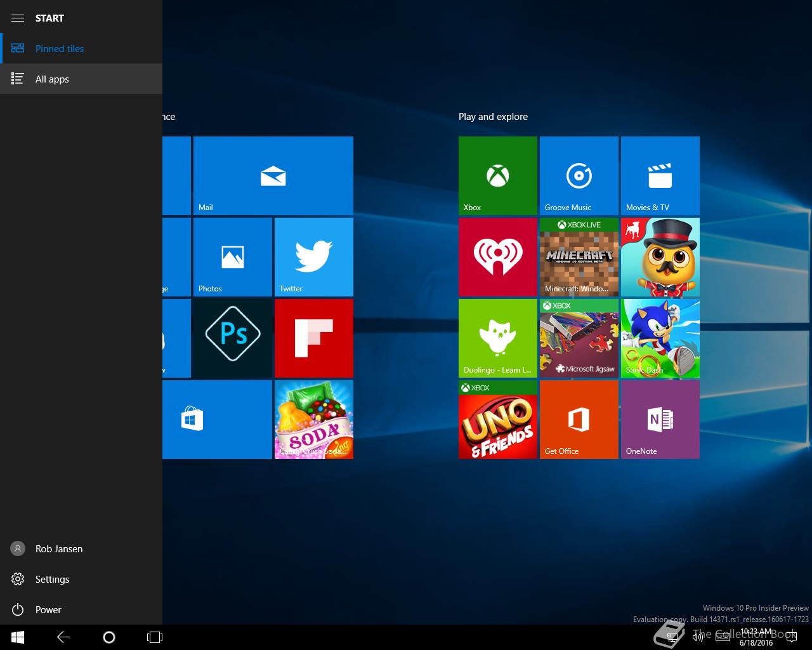This screenshot has height=650, width=812.
Task: Open the Twitter tile
Action: point(314,257)
